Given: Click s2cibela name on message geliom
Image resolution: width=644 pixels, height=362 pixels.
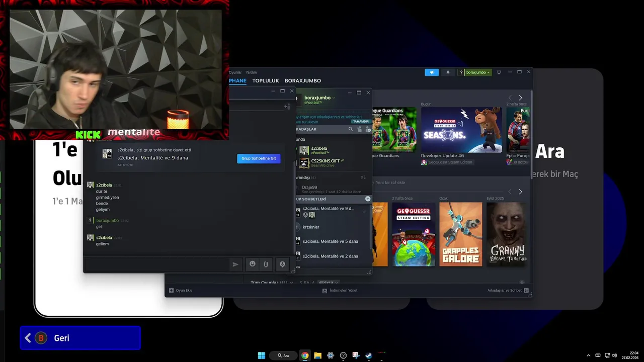Looking at the screenshot, I should click(x=104, y=238).
